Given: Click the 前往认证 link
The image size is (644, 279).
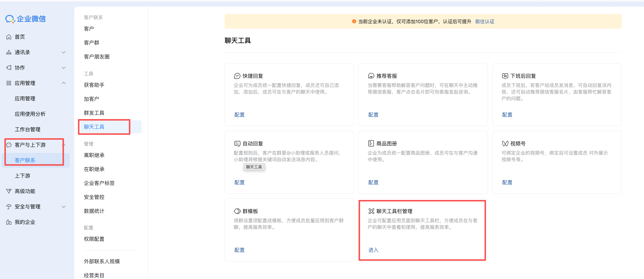Looking at the screenshot, I should [485, 22].
